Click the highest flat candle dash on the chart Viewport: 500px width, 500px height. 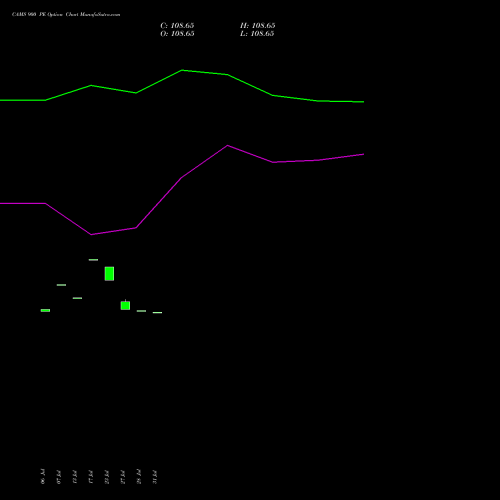[x=93, y=260]
